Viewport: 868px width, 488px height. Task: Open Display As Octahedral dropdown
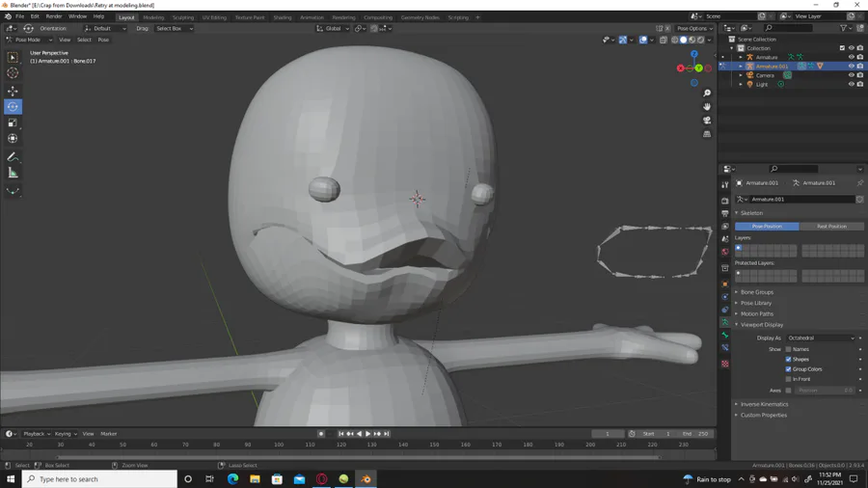point(821,339)
